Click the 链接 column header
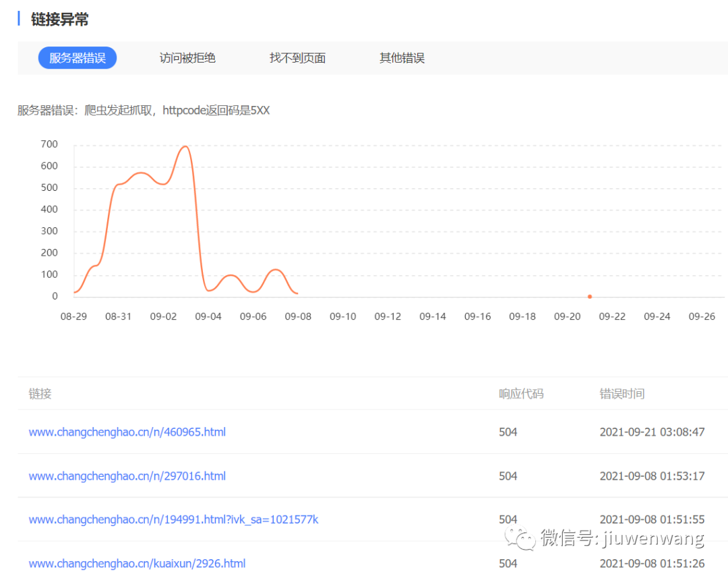728x572 pixels. [x=40, y=393]
